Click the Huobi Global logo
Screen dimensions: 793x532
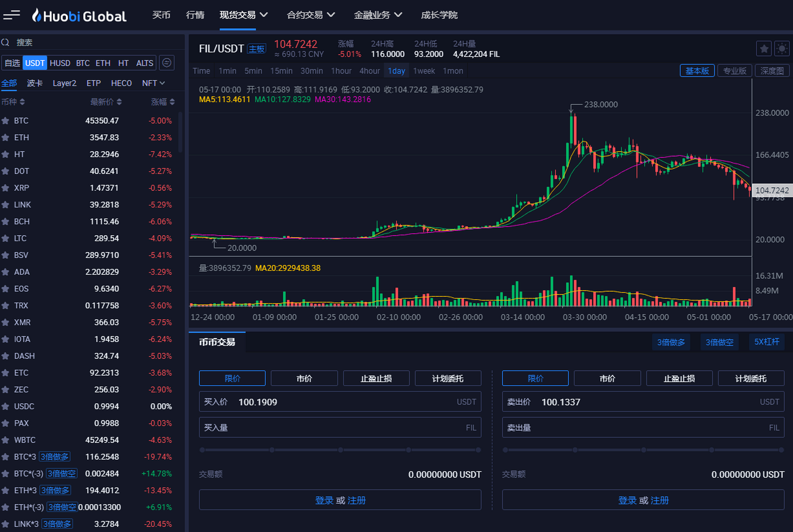pyautogui.click(x=79, y=16)
